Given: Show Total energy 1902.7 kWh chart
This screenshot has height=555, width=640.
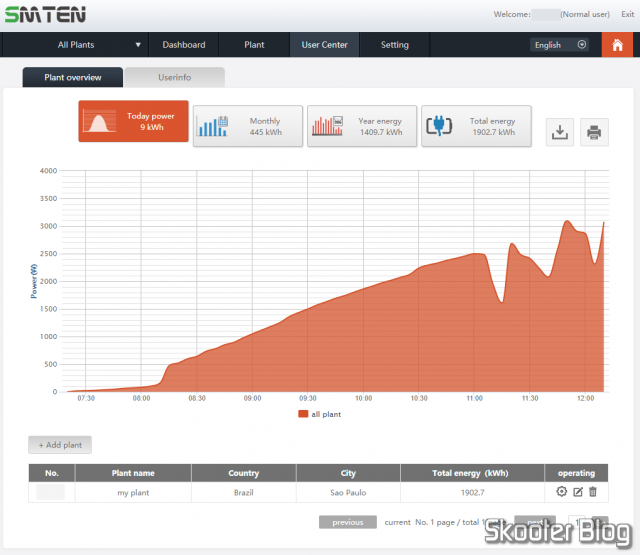Looking at the screenshot, I should coord(476,126).
